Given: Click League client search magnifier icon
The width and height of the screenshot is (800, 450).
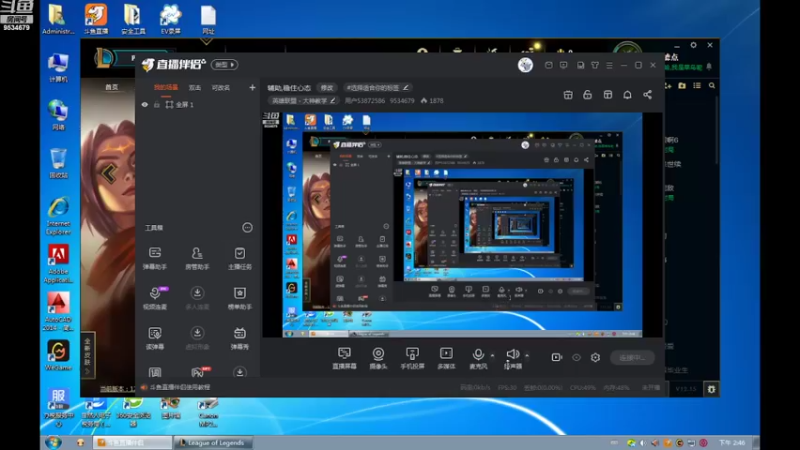Looking at the screenshot, I should pos(712,86).
